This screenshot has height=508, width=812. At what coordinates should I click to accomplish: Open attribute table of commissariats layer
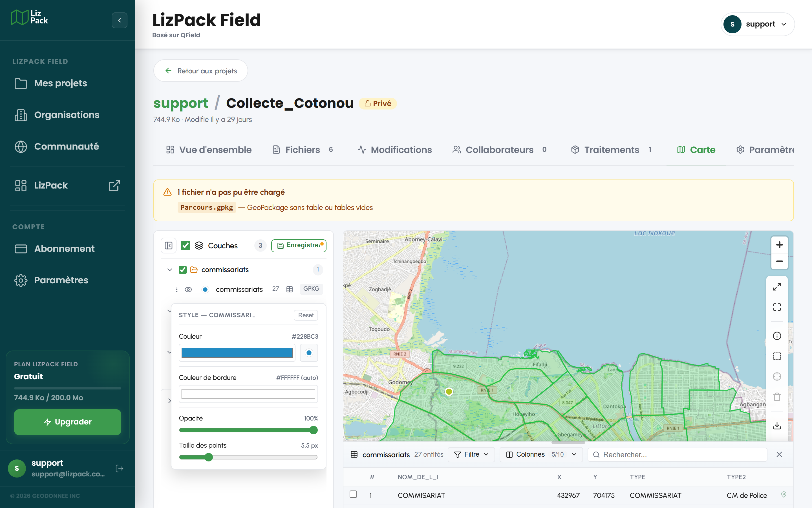click(290, 289)
